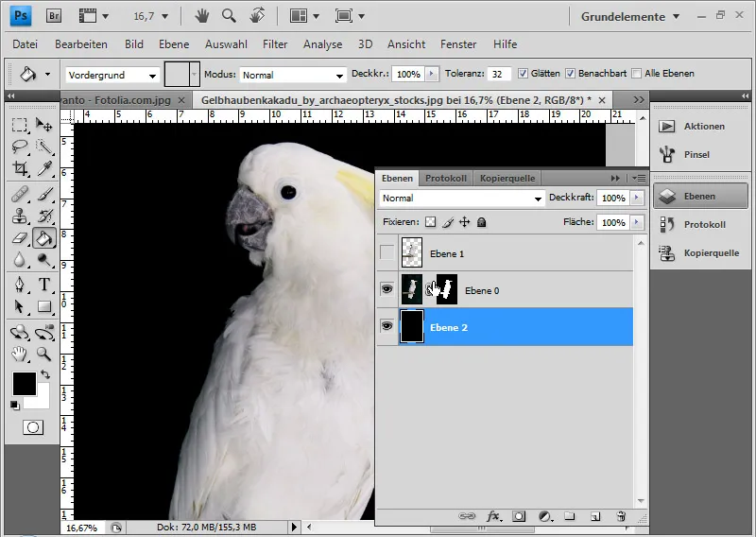
Task: Pick the Eraser tool in toolbox
Action: click(20, 238)
